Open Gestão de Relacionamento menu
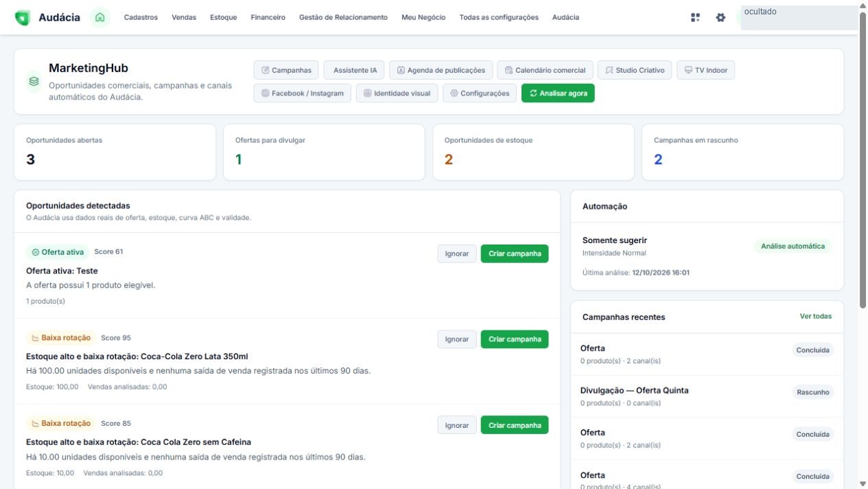The width and height of the screenshot is (868, 489). pos(343,18)
